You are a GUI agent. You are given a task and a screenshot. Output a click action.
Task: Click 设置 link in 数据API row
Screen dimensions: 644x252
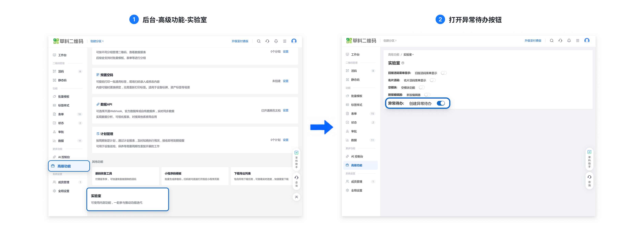[x=286, y=111]
